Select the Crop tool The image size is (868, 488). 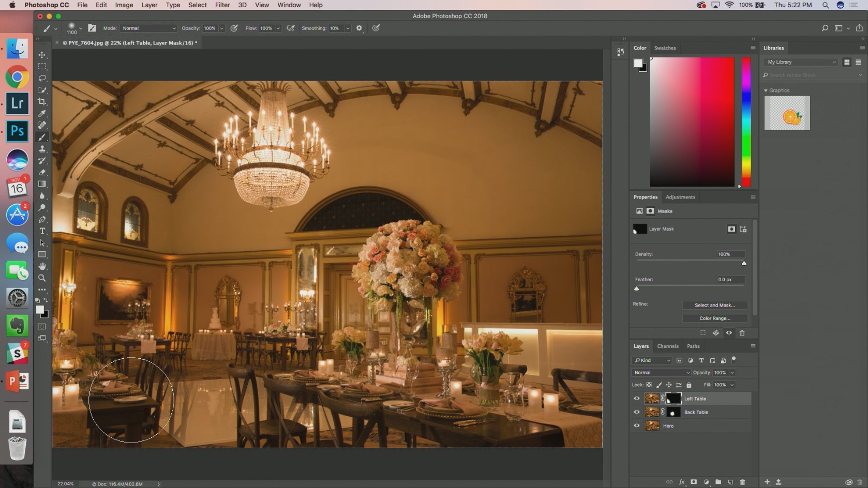click(x=42, y=102)
